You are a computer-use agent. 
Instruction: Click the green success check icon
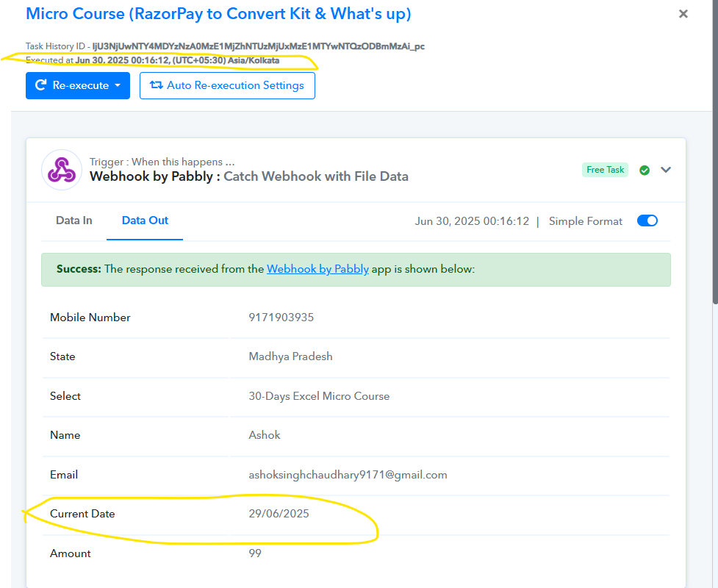tap(645, 171)
